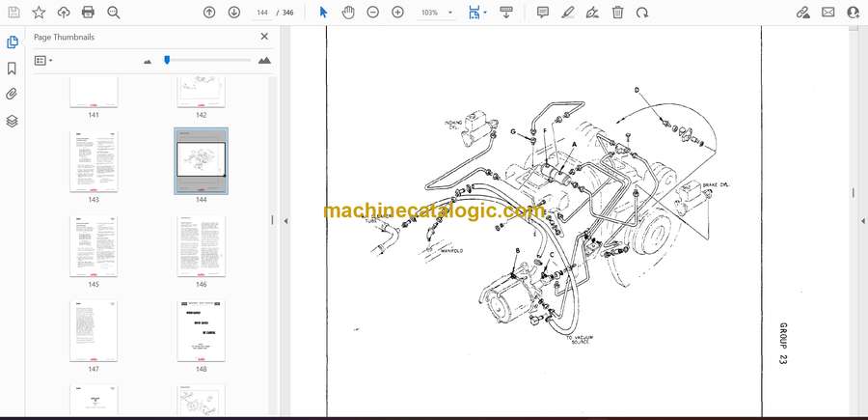Viewport: 868px width, 420px height.
Task: Print the document with the printer icon
Action: point(88,13)
